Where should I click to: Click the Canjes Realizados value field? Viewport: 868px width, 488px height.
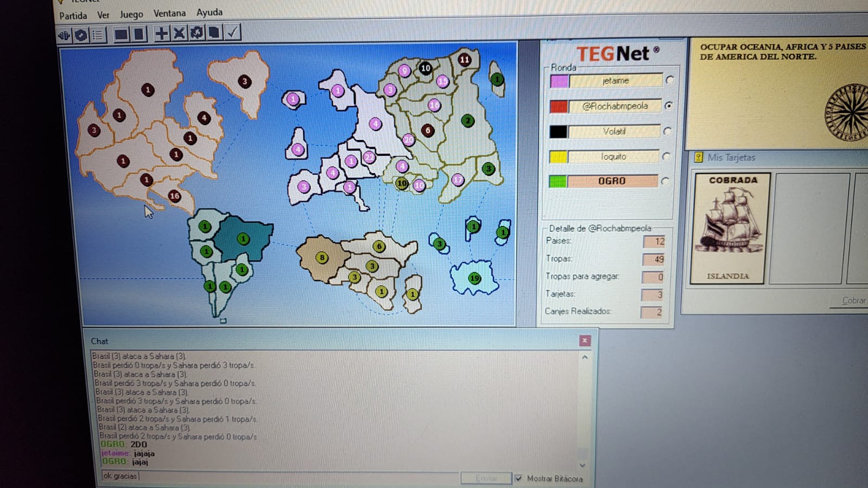click(x=651, y=312)
